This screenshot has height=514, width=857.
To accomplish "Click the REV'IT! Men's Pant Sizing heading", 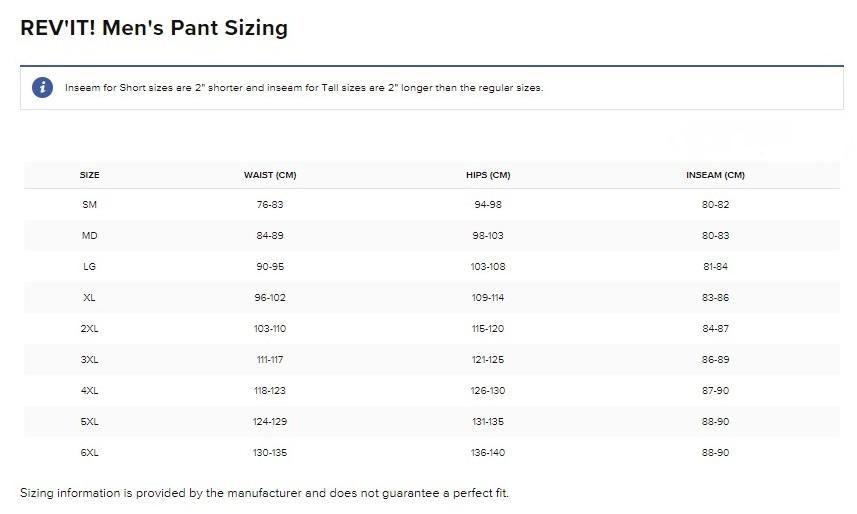I will point(154,28).
